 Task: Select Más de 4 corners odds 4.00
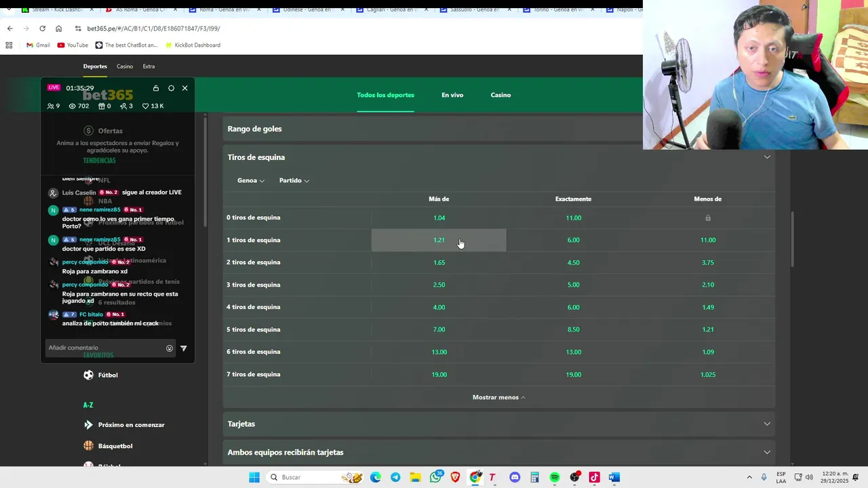click(439, 307)
